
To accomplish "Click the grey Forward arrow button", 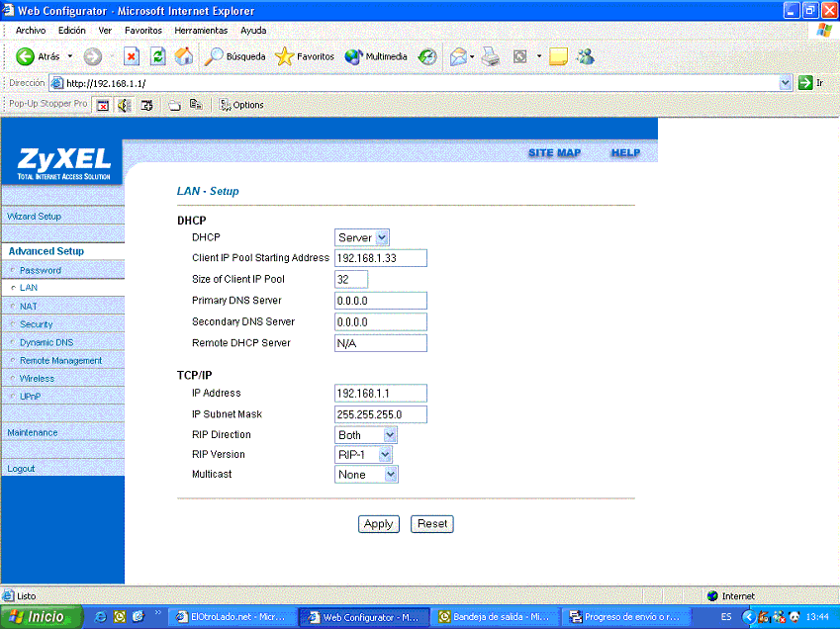I will tap(93, 56).
